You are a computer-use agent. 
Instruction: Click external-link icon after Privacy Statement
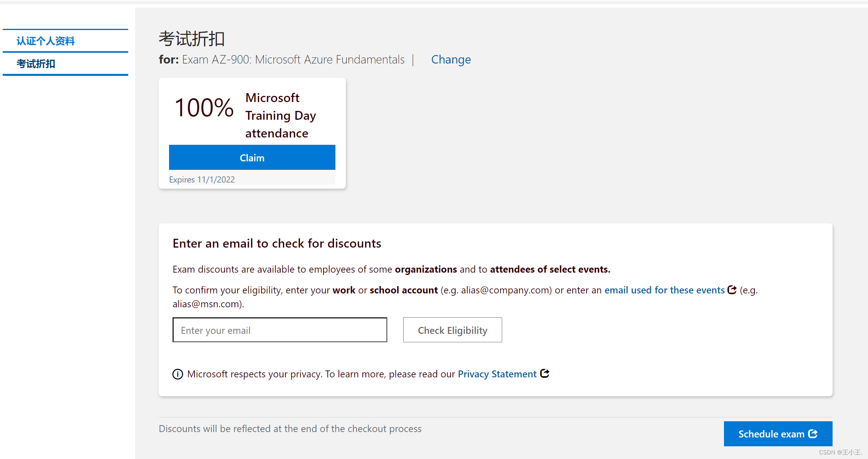tap(545, 373)
